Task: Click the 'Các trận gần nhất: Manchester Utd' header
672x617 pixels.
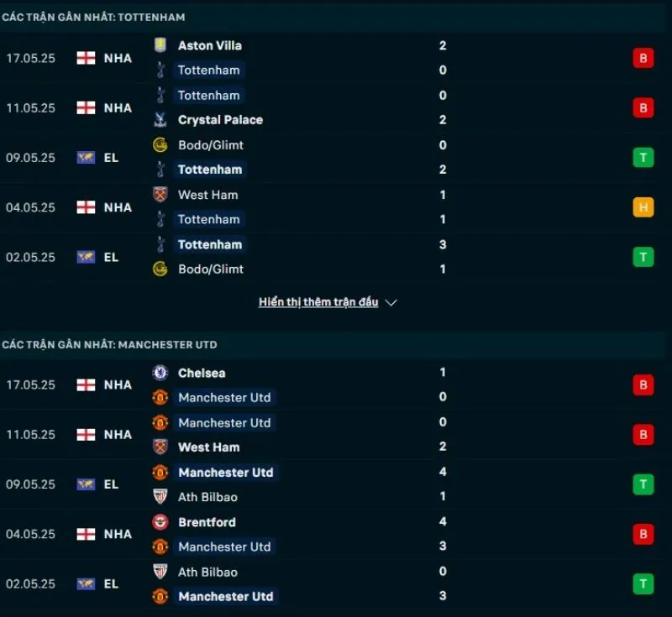Action: [x=109, y=345]
